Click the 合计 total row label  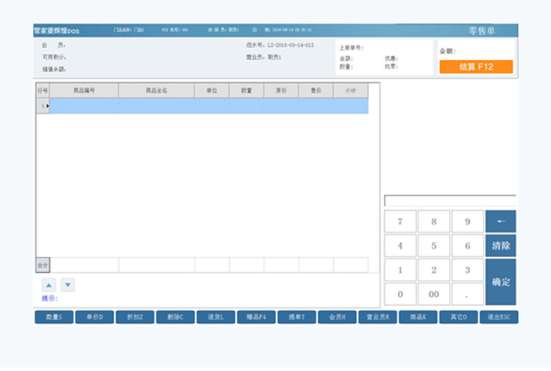tap(43, 265)
